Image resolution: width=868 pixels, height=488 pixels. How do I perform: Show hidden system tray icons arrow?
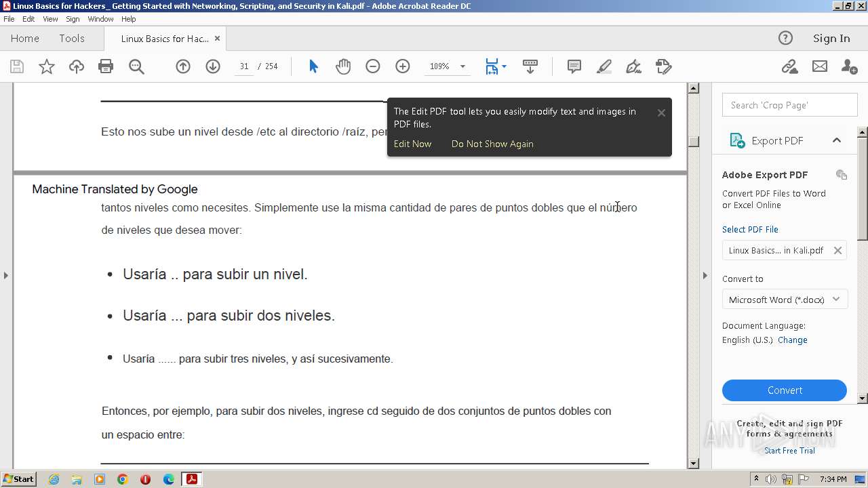pyautogui.click(x=756, y=479)
